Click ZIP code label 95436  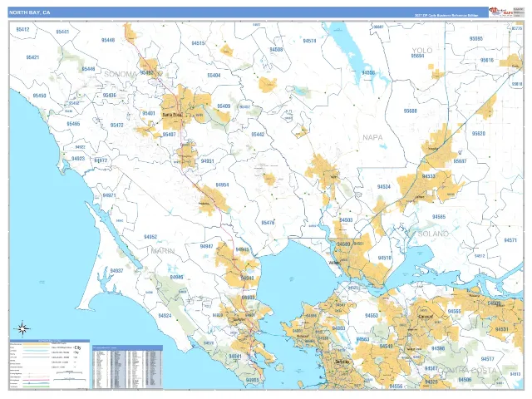tap(109, 96)
